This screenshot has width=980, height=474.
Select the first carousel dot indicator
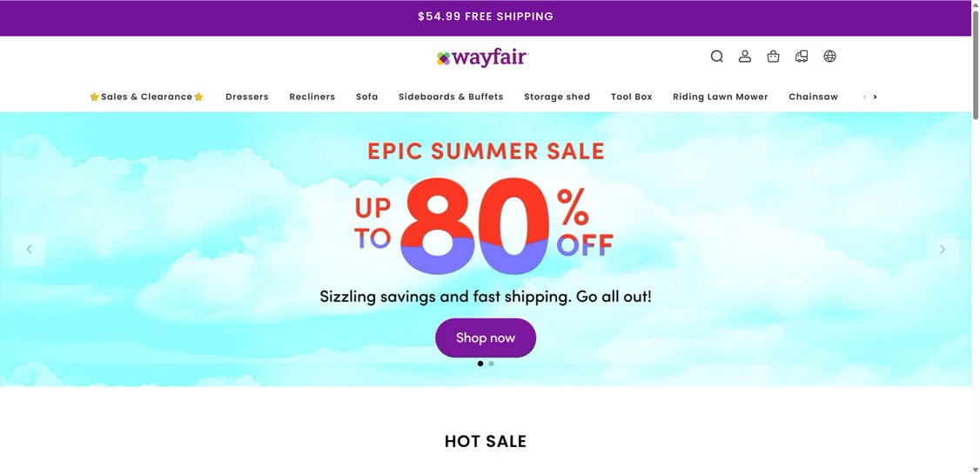480,364
